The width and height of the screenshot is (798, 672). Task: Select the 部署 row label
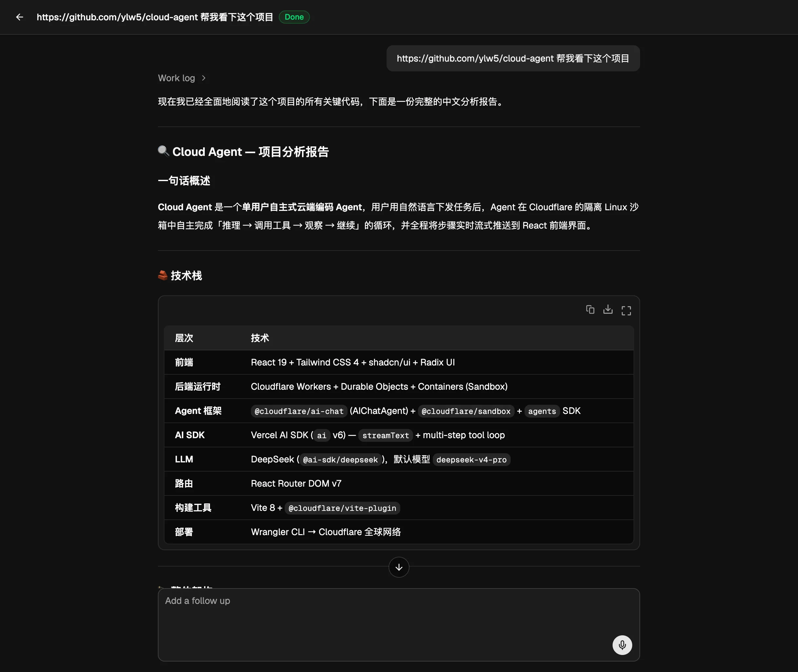click(x=184, y=532)
